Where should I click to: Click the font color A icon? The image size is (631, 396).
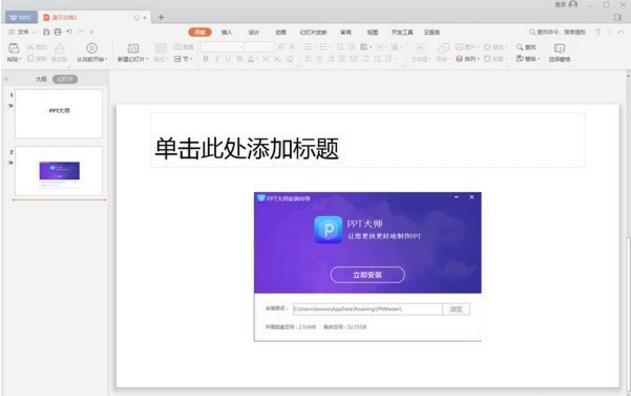click(x=251, y=59)
